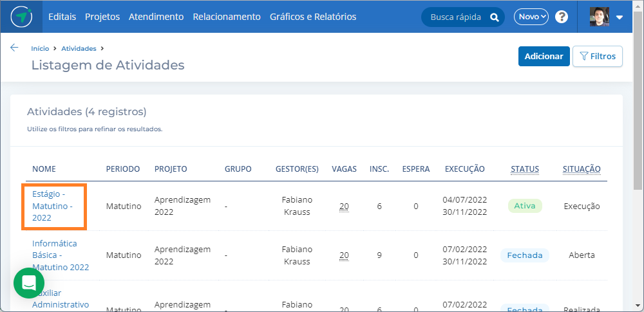
Task: Open Estágio - Matutino - 2022 activity
Action: [53, 206]
